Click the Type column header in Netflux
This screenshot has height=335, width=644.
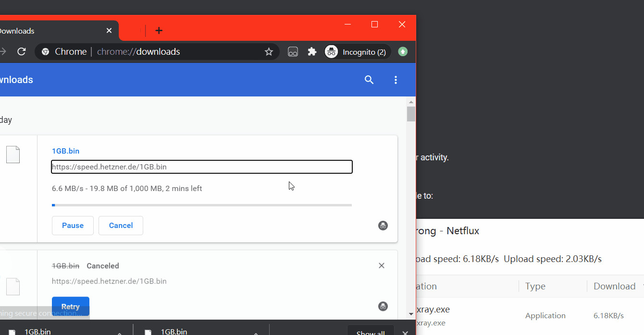(x=535, y=286)
